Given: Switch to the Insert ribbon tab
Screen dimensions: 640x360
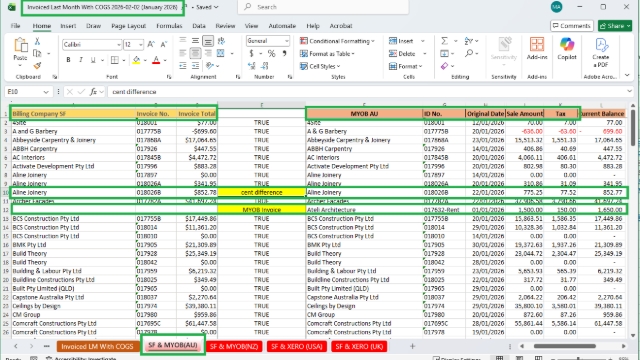Looking at the screenshot, I should coord(68,26).
